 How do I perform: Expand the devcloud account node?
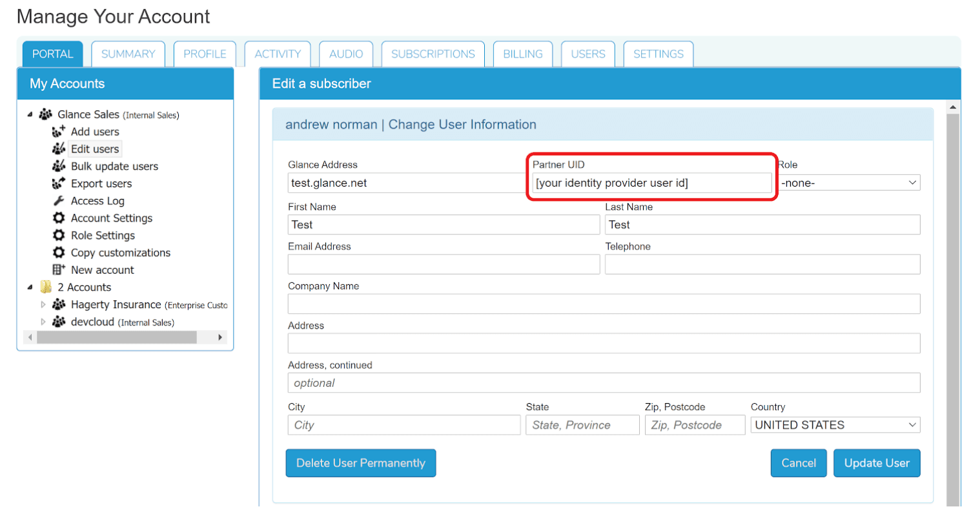click(x=43, y=322)
